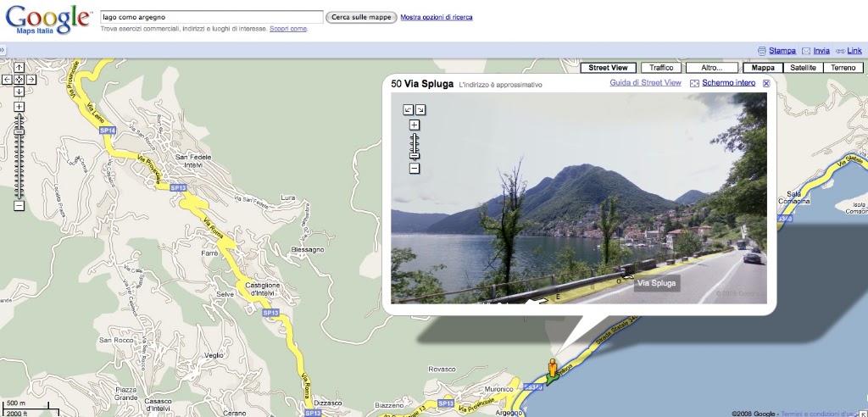Open Schermo intero full screen link
The image size is (868, 417).
tap(728, 83)
